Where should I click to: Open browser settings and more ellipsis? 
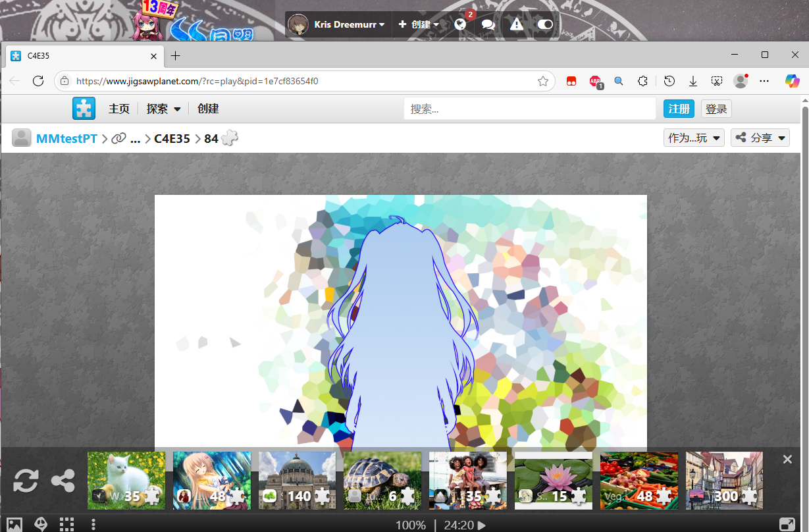pyautogui.click(x=764, y=81)
